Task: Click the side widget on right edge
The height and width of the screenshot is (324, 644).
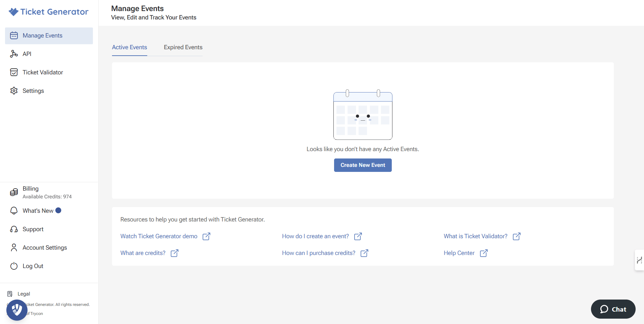Action: pos(639,260)
